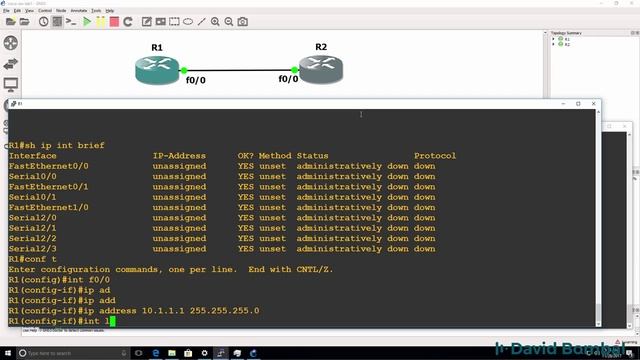640x360 pixels.
Task: Select the draw ellipse tool
Action: click(x=188, y=22)
